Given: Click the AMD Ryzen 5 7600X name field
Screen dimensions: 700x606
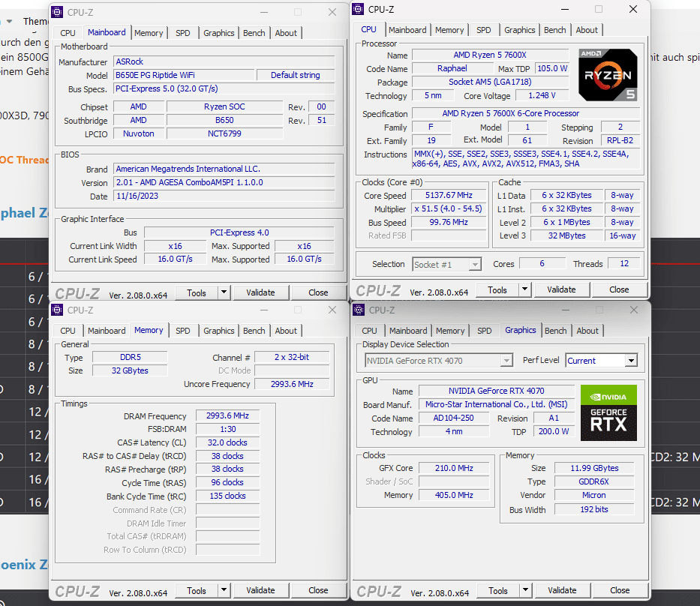Looking at the screenshot, I should 490,55.
